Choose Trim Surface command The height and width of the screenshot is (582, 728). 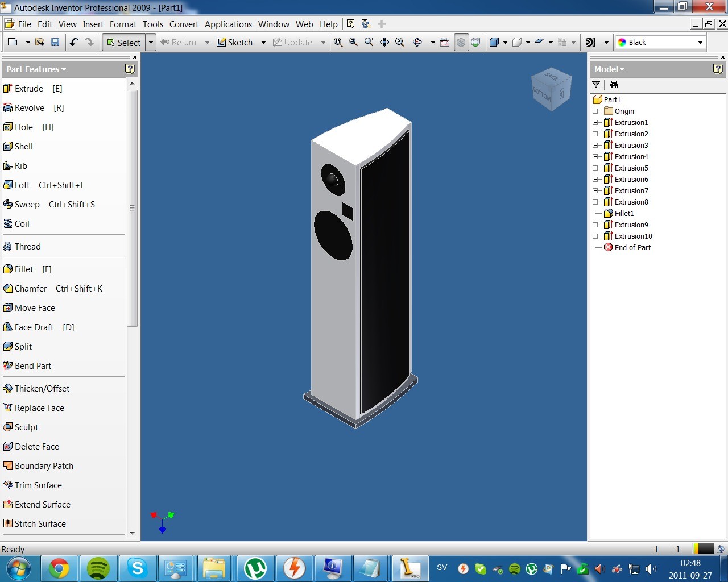(33, 485)
